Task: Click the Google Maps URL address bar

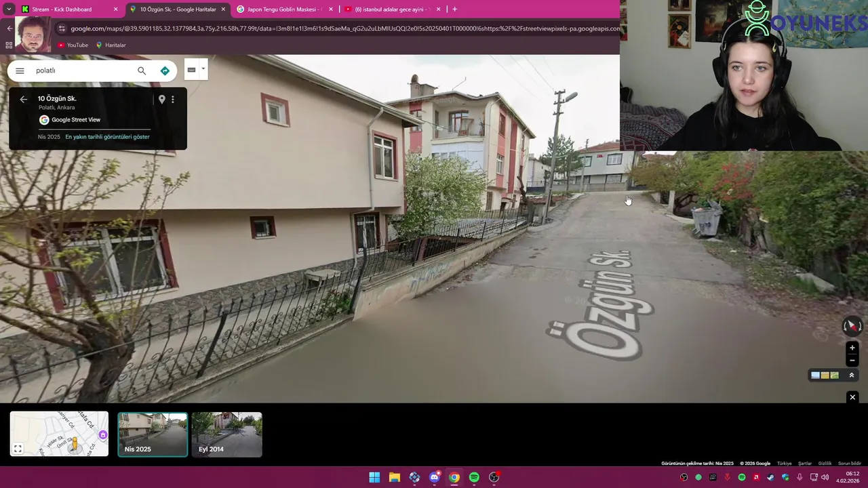Action: tap(344, 28)
